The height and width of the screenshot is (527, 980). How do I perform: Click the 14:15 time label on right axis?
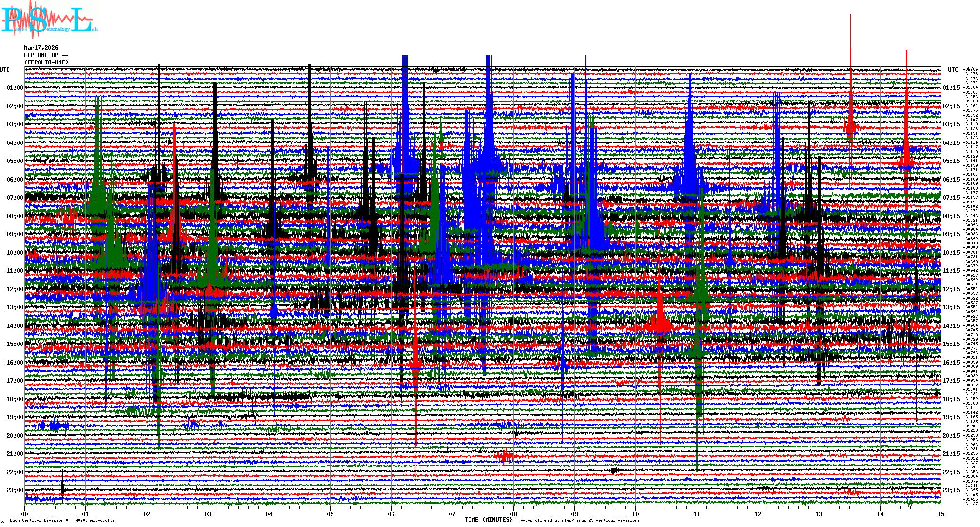click(951, 326)
